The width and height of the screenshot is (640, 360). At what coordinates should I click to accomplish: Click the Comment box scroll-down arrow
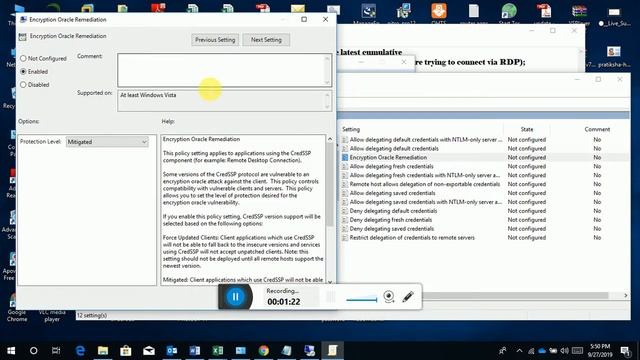[327, 82]
